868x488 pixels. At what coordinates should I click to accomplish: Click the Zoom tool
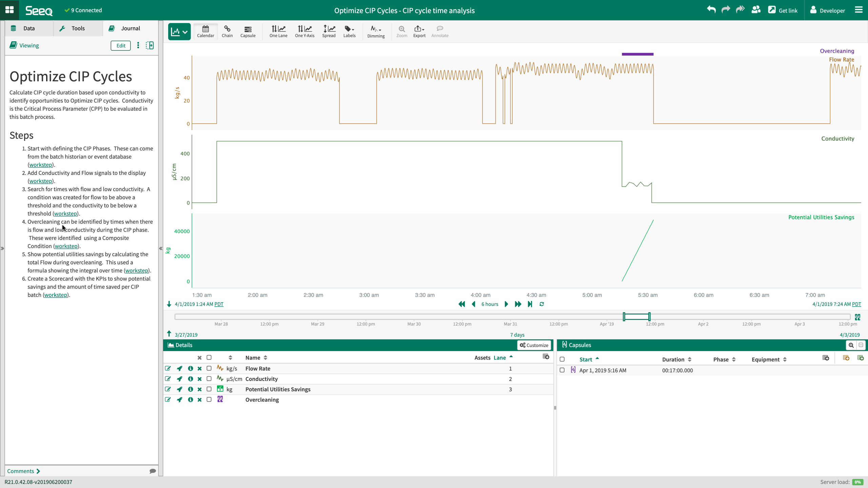coord(402,32)
